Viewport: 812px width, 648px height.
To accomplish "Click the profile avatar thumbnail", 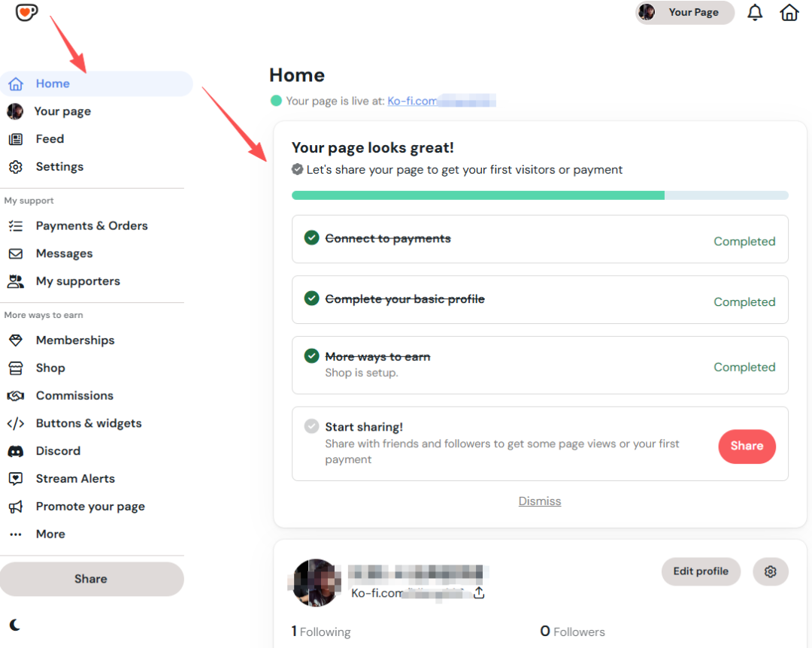I will pos(314,583).
